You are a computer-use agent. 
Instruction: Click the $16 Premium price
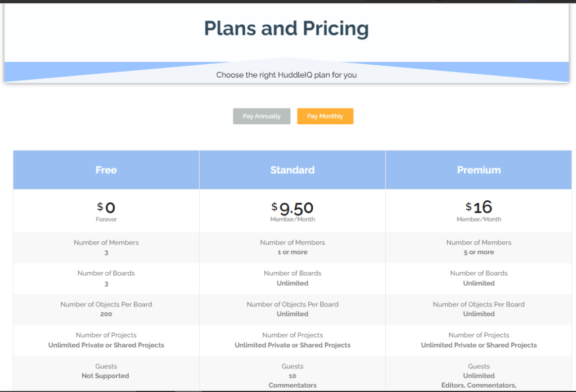479,208
